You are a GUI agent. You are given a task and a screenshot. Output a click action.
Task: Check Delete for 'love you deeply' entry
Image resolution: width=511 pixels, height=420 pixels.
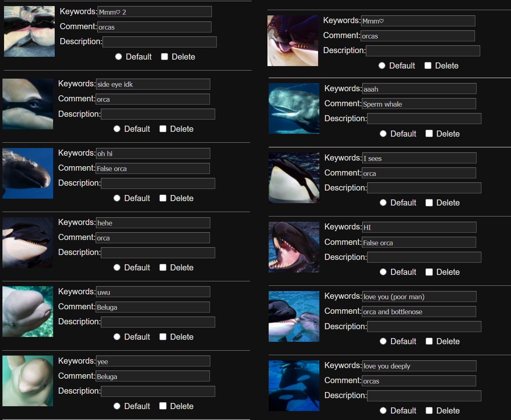point(429,411)
